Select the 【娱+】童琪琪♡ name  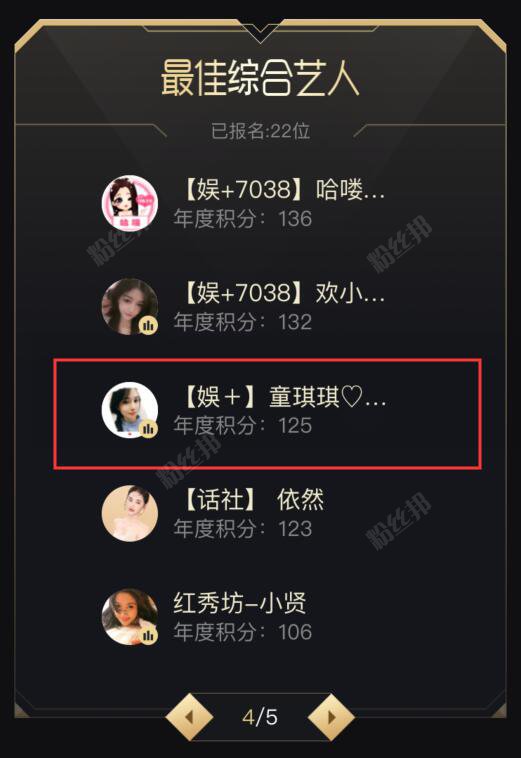click(x=281, y=396)
